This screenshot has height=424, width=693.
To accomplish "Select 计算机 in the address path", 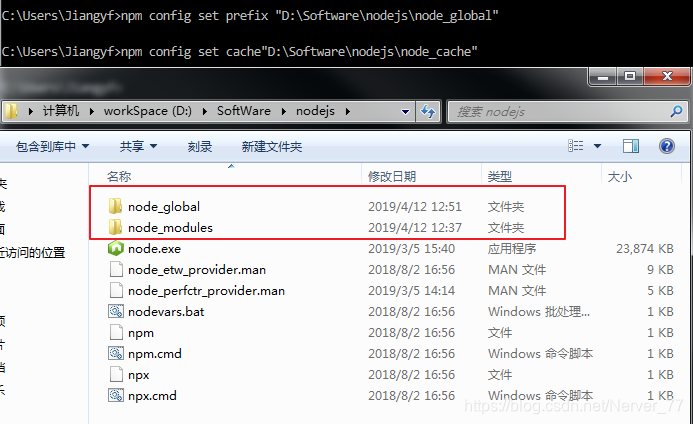I will [61, 111].
